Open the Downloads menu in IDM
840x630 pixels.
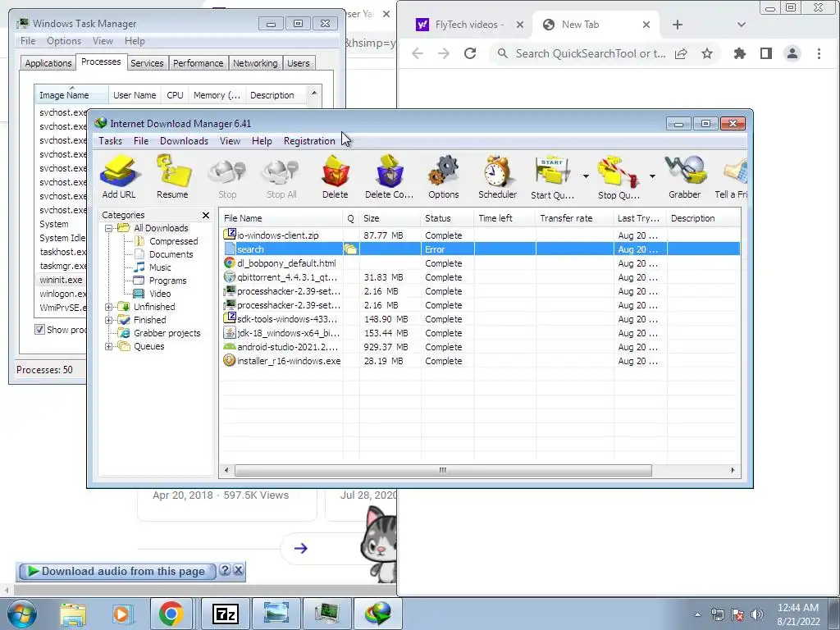pos(184,141)
